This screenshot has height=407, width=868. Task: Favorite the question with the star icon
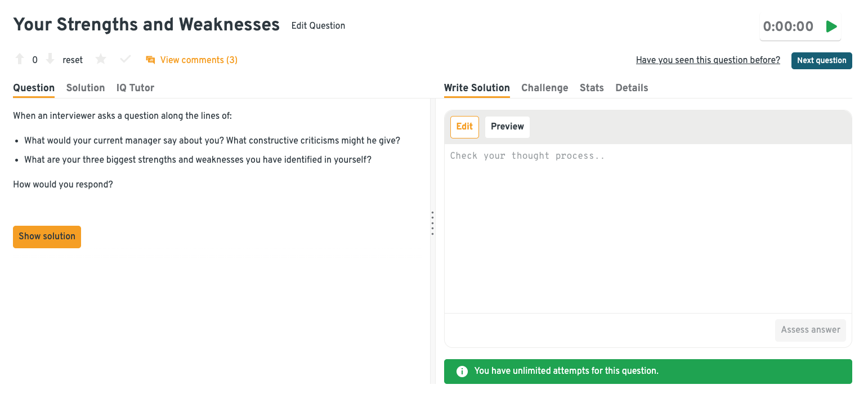[101, 60]
